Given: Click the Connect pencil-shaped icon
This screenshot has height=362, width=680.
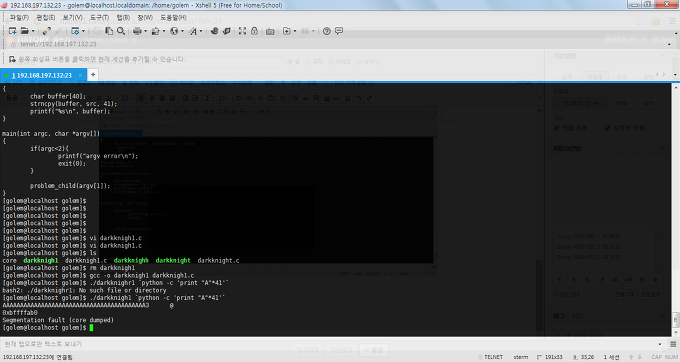Looking at the screenshot, I should pyautogui.click(x=46, y=31).
